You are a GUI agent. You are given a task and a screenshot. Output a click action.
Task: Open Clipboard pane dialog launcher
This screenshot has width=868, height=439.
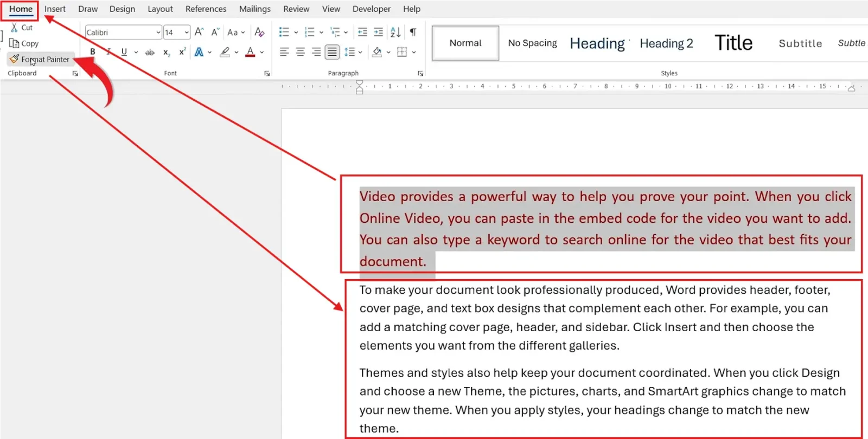point(75,73)
